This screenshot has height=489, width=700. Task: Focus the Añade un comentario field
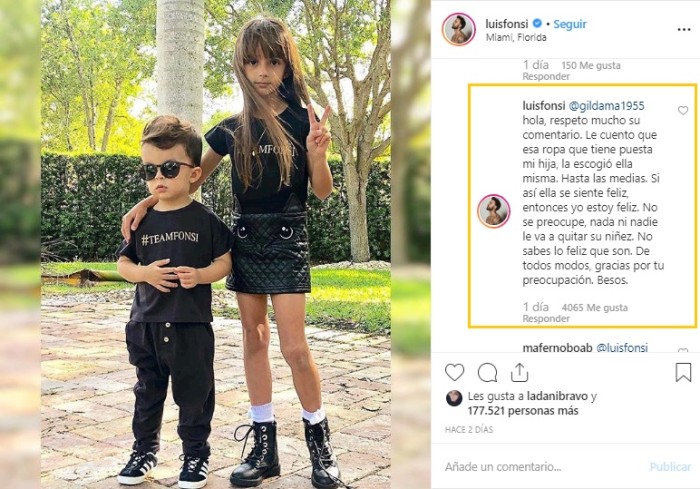[540, 467]
